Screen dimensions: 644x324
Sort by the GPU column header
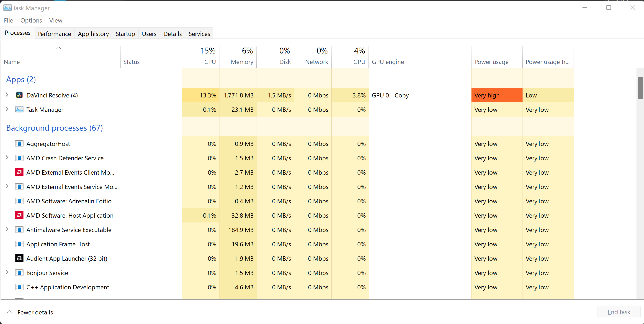(x=350, y=56)
